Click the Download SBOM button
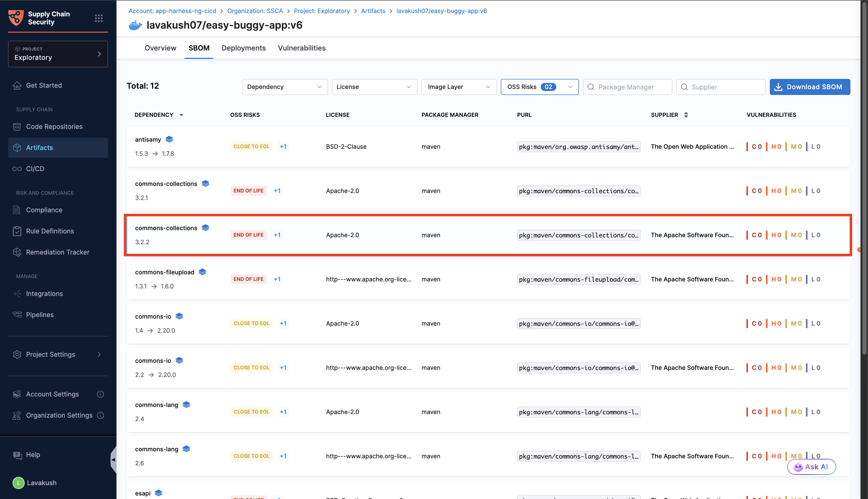868x499 pixels. pyautogui.click(x=809, y=87)
